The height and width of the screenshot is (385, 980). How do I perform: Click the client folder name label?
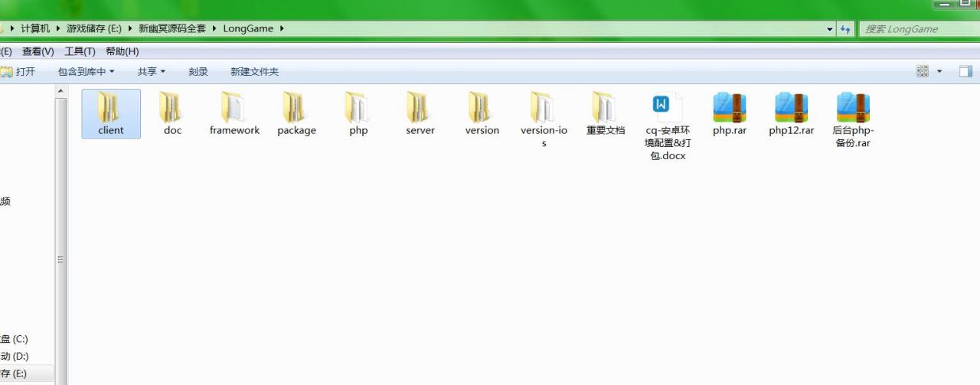[x=110, y=130]
